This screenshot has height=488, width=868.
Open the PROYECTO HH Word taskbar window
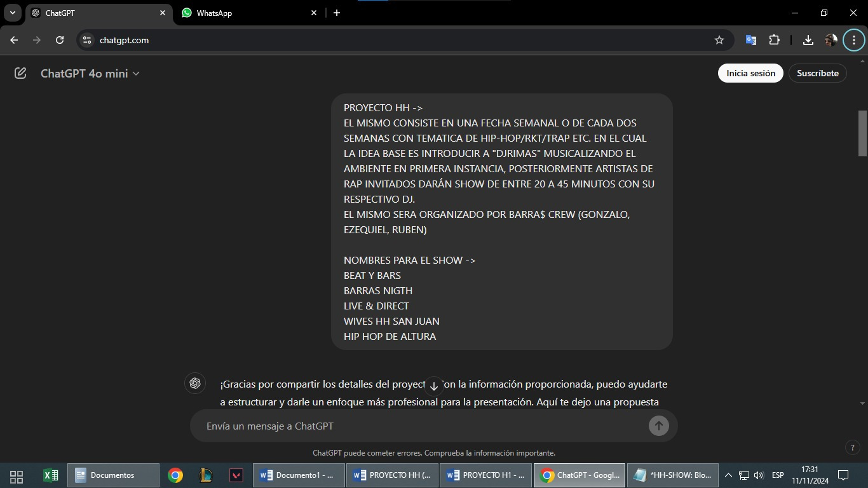pyautogui.click(x=392, y=475)
